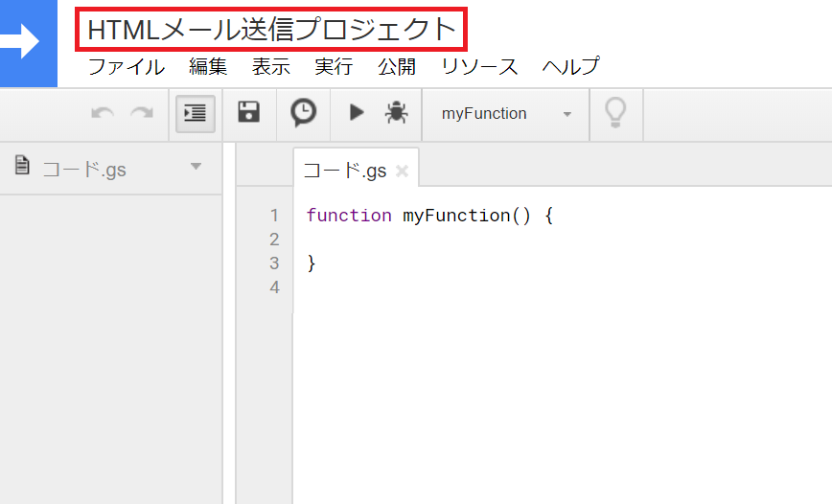Viewport: 832px width, 504px height.
Task: Click the lightbulb hint icon
Action: coord(615,113)
